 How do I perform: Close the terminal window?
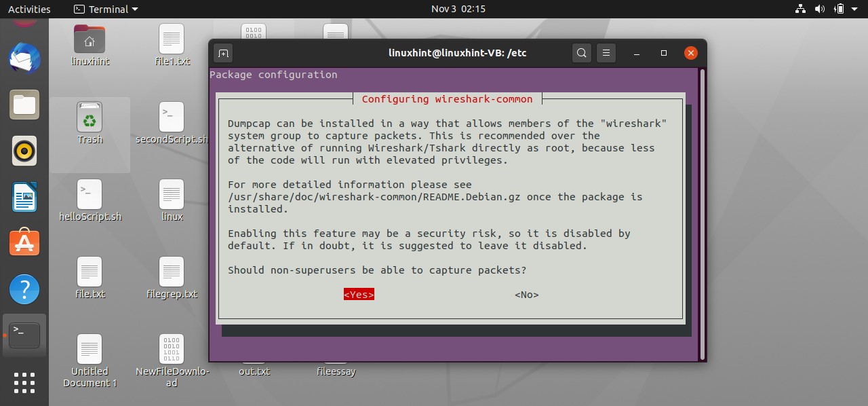(x=691, y=53)
